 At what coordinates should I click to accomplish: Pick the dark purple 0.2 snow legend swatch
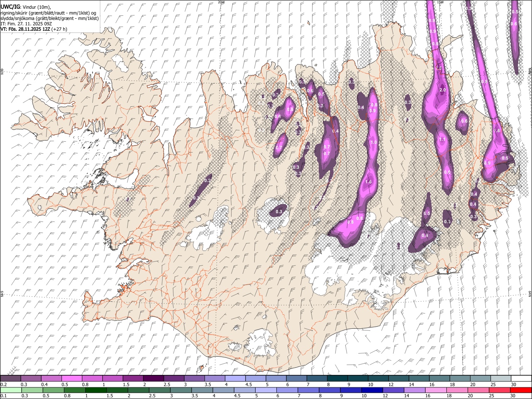pos(10,379)
